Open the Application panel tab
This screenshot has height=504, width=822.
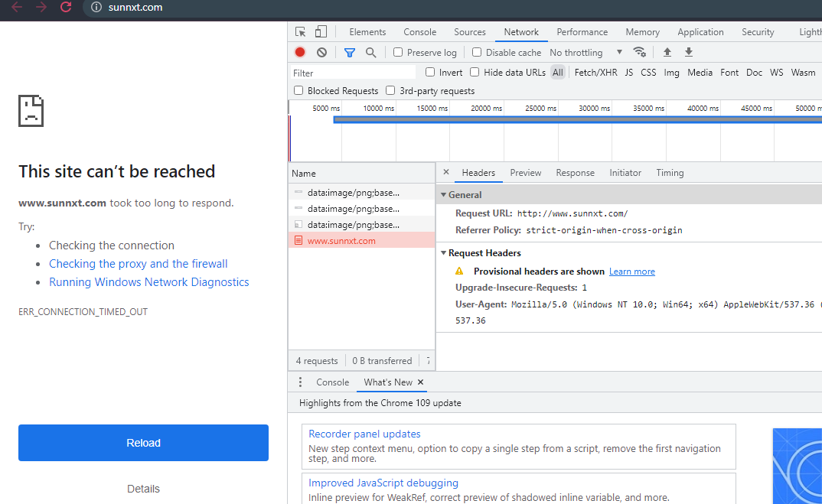[x=700, y=32]
